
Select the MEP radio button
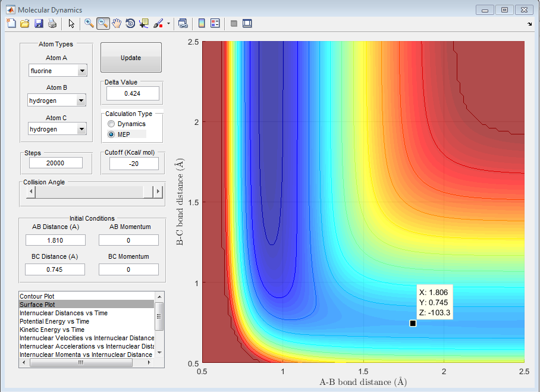click(111, 134)
